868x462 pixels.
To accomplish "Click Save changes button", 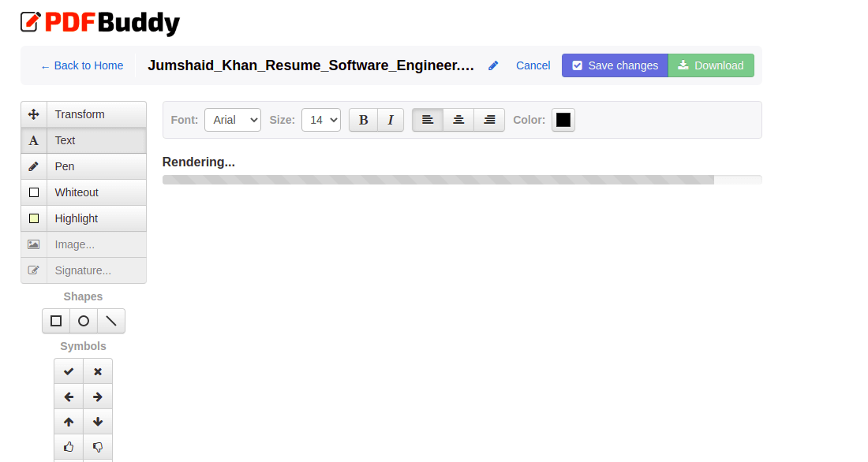I will click(615, 65).
